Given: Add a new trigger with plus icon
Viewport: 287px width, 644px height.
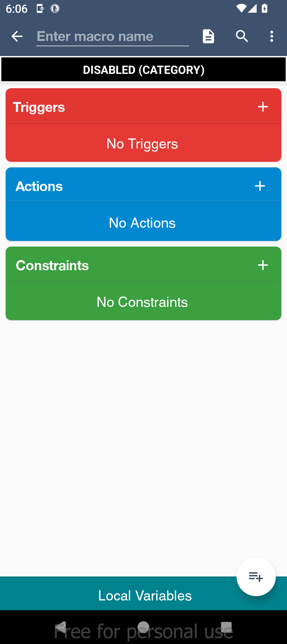Looking at the screenshot, I should point(263,107).
